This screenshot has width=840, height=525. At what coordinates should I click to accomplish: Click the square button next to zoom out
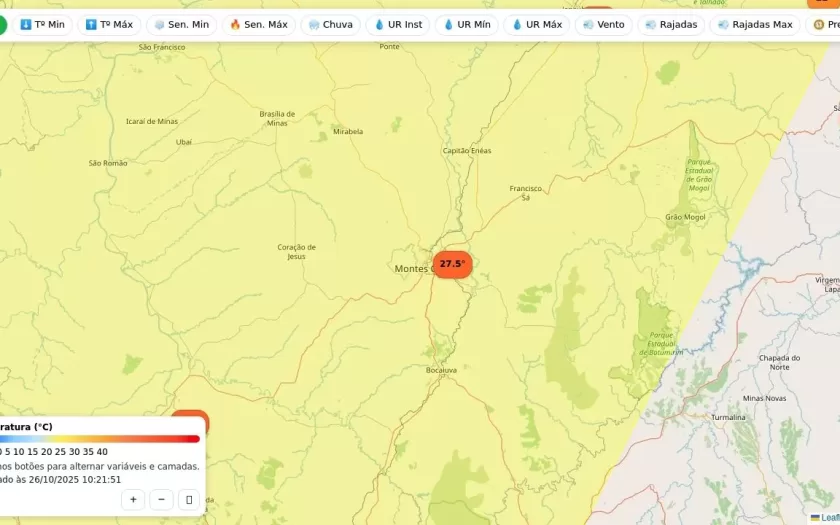(x=189, y=500)
